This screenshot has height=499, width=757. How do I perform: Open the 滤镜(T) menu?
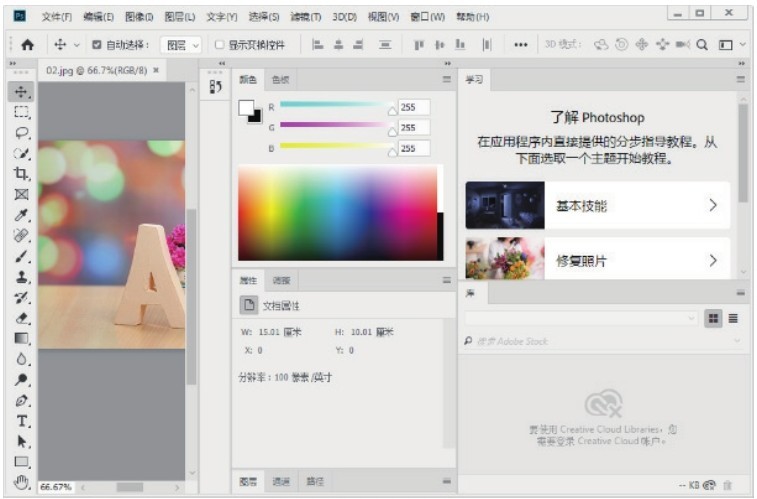(x=308, y=17)
